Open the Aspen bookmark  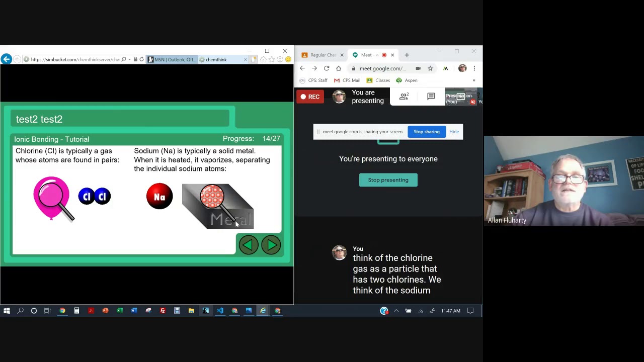tap(407, 80)
